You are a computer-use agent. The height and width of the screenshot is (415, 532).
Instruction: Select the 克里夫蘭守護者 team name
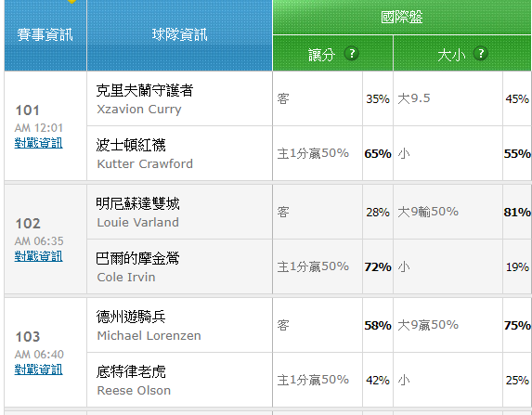[145, 90]
